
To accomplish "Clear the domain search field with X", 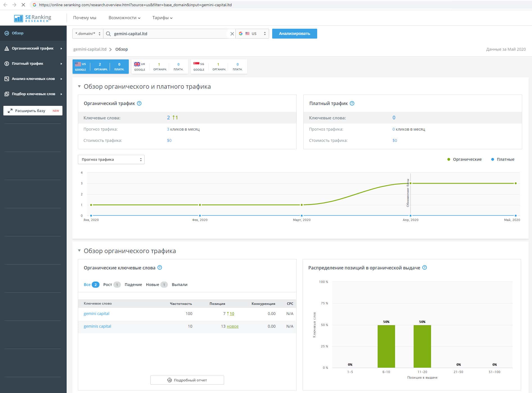I will 232,34.
